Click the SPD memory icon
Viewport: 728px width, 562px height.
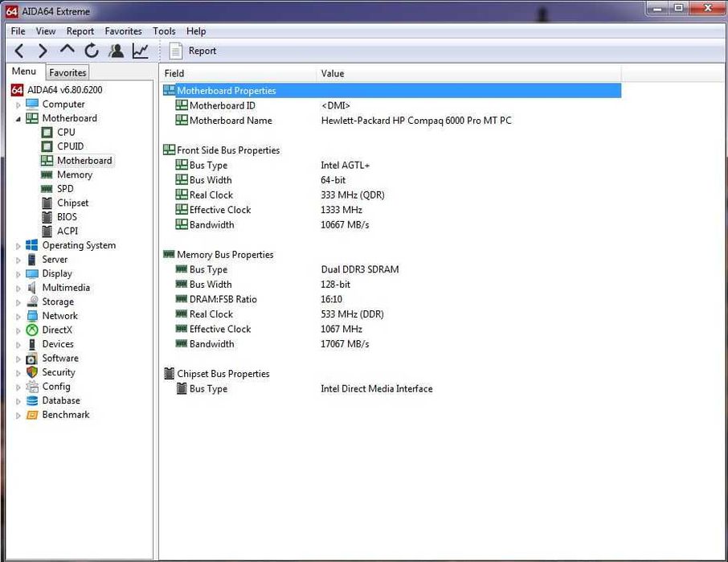(x=47, y=189)
